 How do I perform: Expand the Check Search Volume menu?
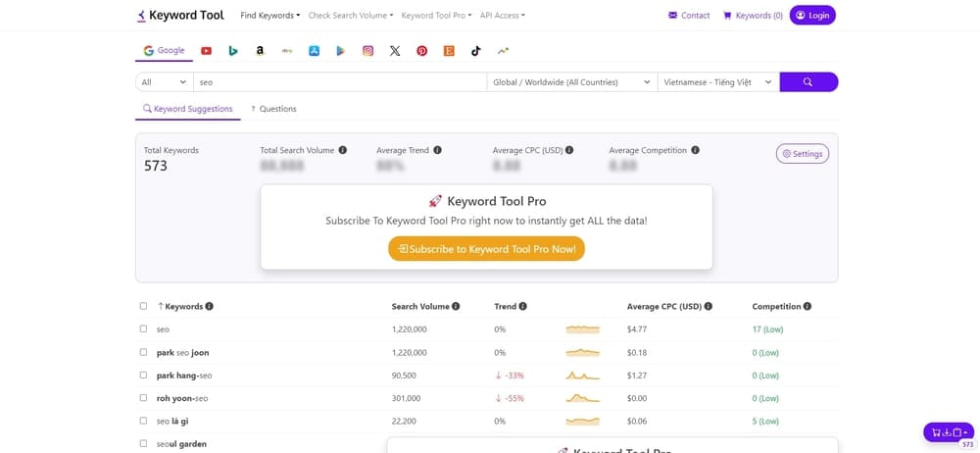click(x=351, y=15)
